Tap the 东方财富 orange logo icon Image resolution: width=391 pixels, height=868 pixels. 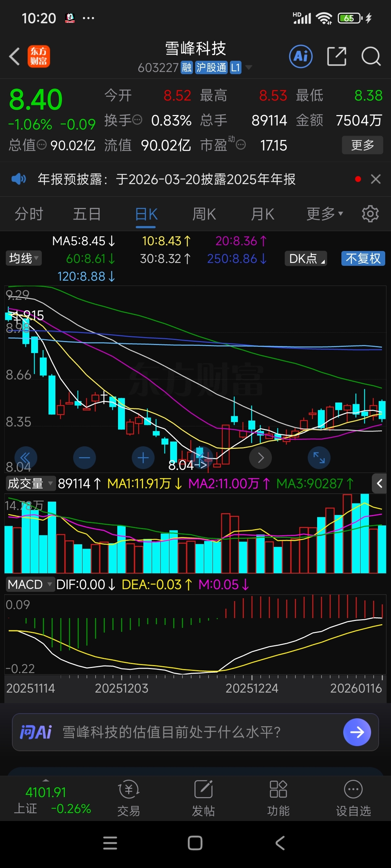point(39,57)
